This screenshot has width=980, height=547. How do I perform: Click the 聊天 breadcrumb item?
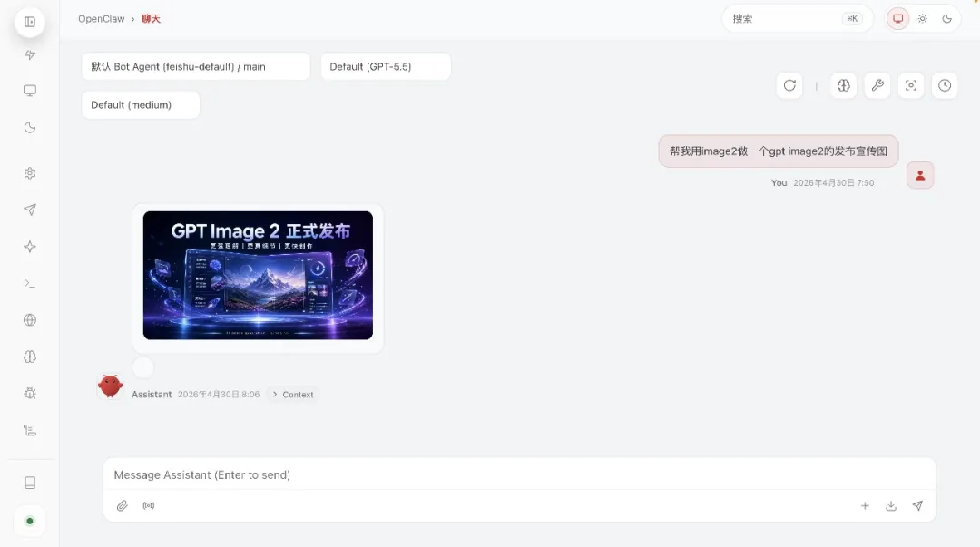click(x=151, y=19)
